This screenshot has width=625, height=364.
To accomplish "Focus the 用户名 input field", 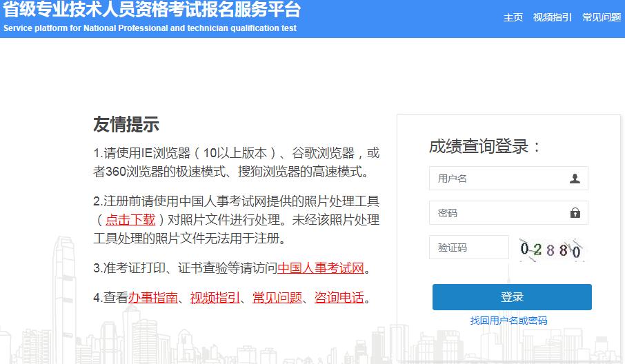I will [508, 179].
